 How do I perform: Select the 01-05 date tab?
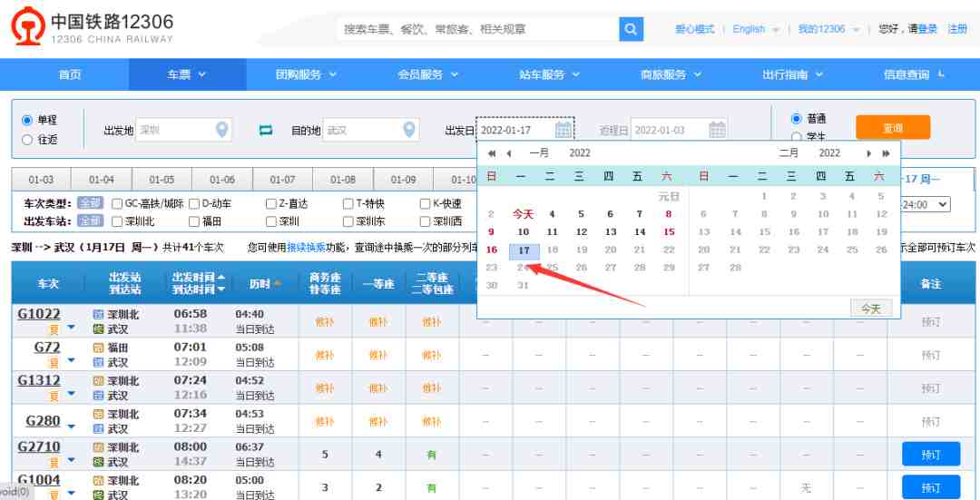(162, 180)
